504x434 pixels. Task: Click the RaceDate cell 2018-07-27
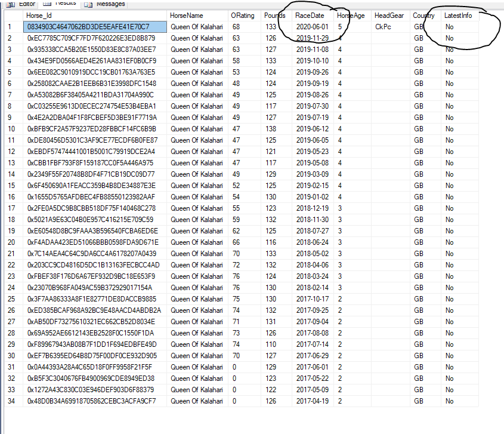tap(313, 231)
